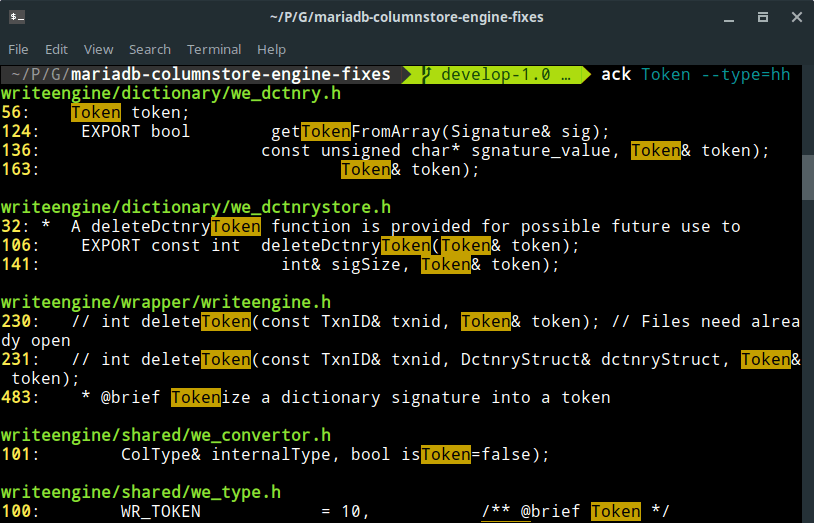814x523 pixels.
Task: Open the File menu
Action: point(18,49)
